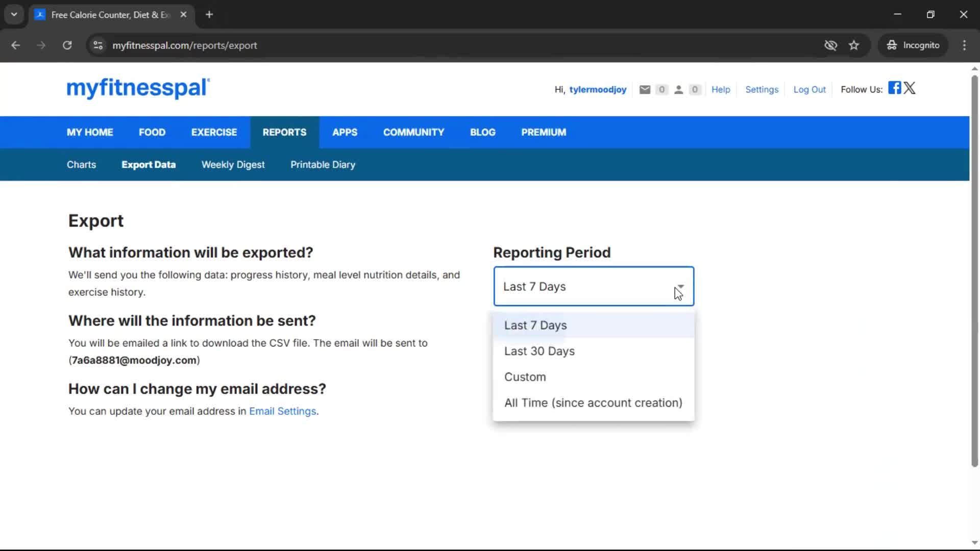Viewport: 980px width, 551px height.
Task: Follow the Email Settings link
Action: (283, 411)
